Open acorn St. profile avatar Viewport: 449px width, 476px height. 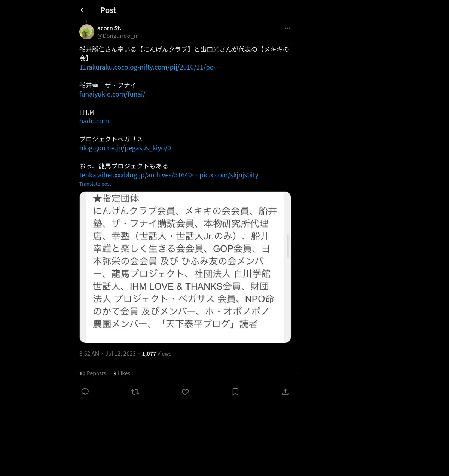coord(87,32)
